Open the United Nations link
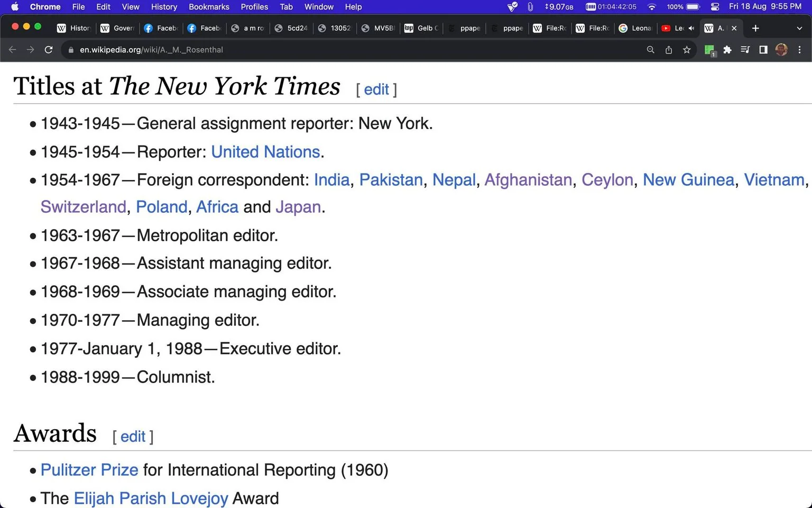The width and height of the screenshot is (812, 508). (265, 152)
